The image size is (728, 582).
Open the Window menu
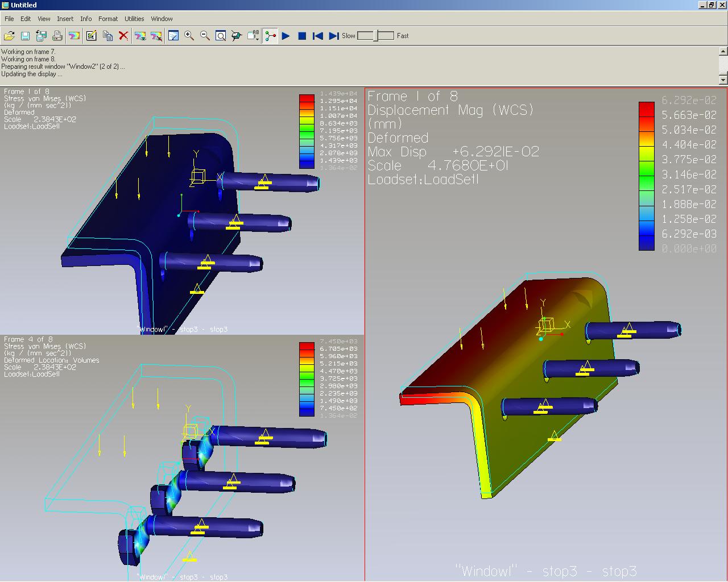click(x=162, y=19)
